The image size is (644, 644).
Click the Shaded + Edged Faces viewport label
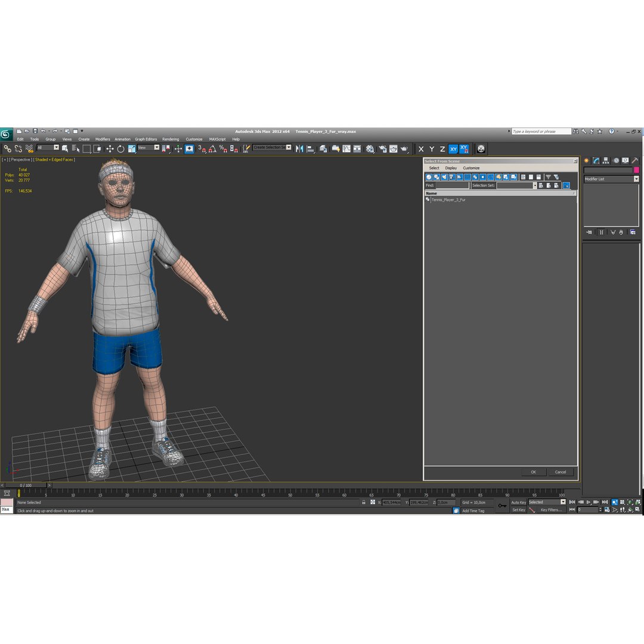coord(54,160)
